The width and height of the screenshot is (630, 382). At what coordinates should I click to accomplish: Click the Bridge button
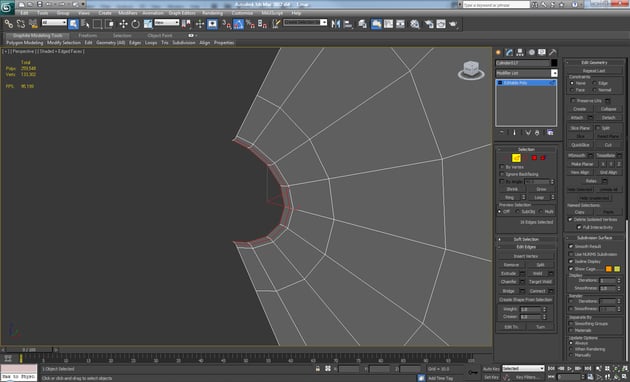pyautogui.click(x=509, y=291)
